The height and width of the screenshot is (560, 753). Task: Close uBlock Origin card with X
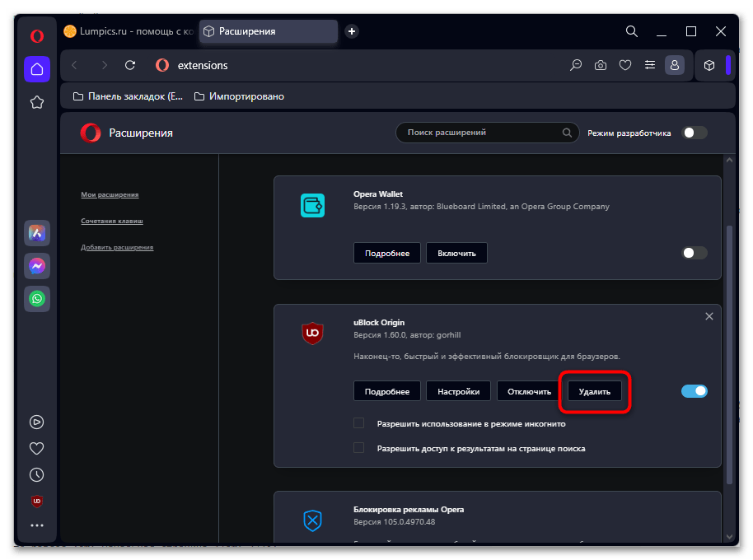click(x=709, y=316)
